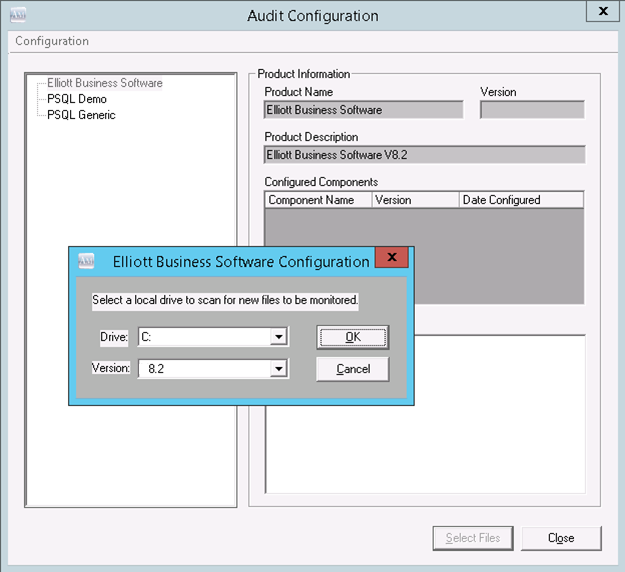Close the Elliott Business Software Configuration dialog
The width and height of the screenshot is (625, 572).
pos(392,257)
